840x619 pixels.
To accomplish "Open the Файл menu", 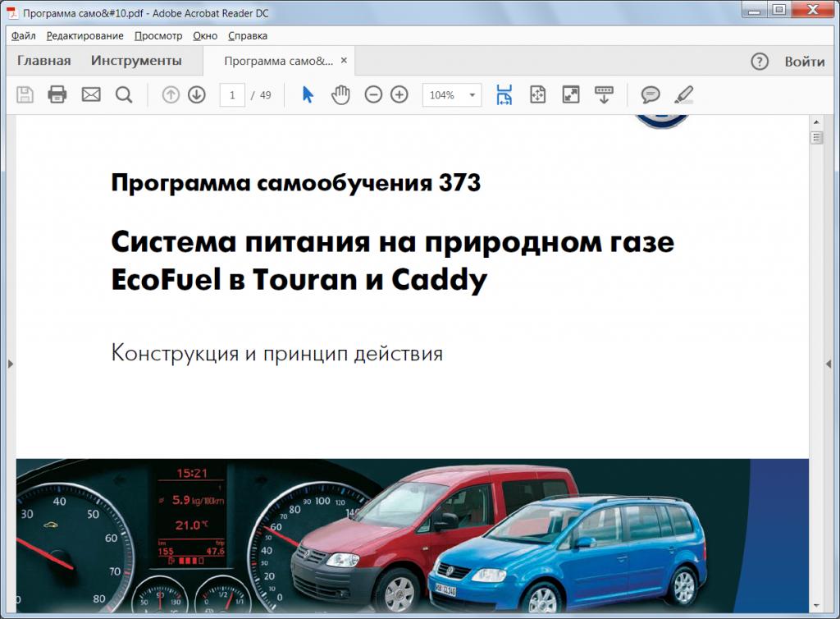I will pyautogui.click(x=24, y=36).
